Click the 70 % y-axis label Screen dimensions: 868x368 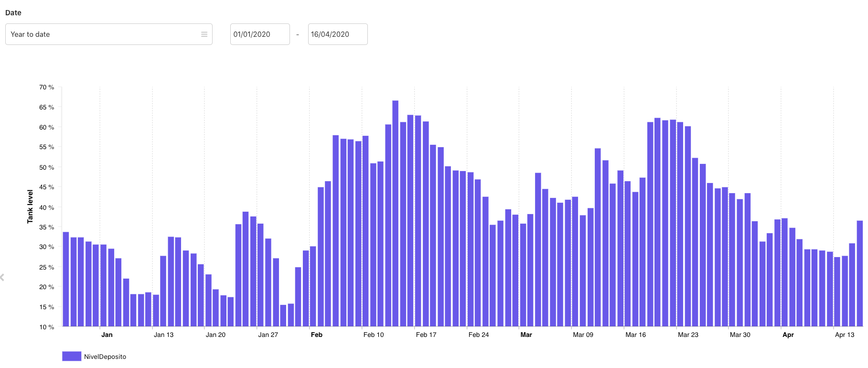pos(46,87)
